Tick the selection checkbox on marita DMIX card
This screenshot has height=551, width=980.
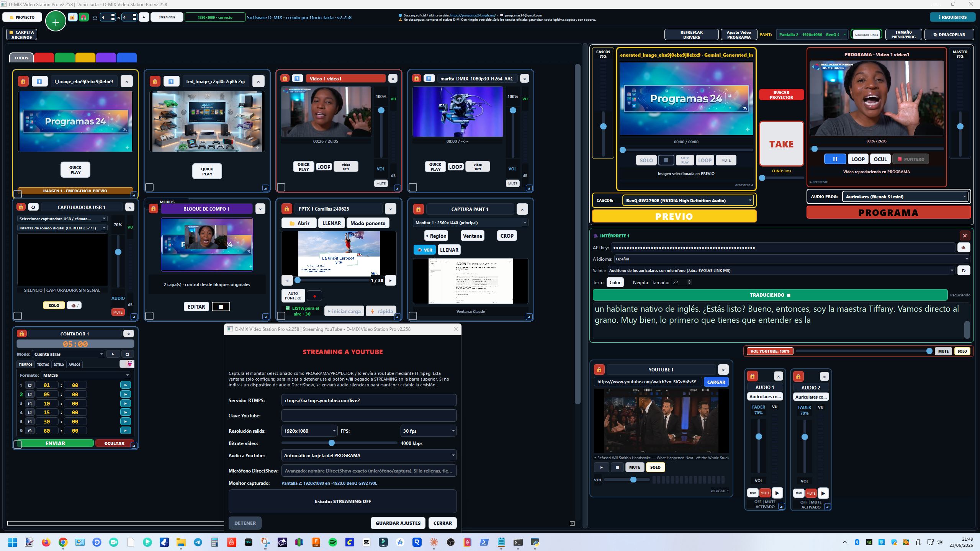[x=413, y=187]
